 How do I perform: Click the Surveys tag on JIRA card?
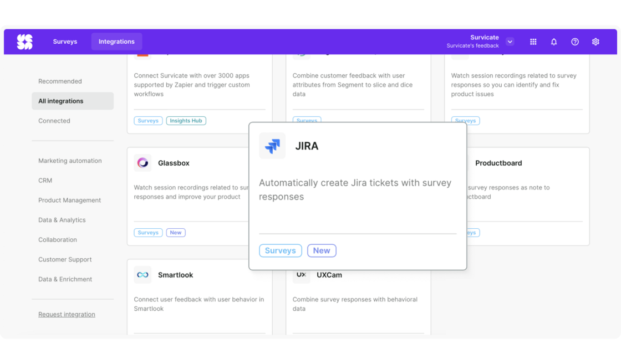coord(280,250)
